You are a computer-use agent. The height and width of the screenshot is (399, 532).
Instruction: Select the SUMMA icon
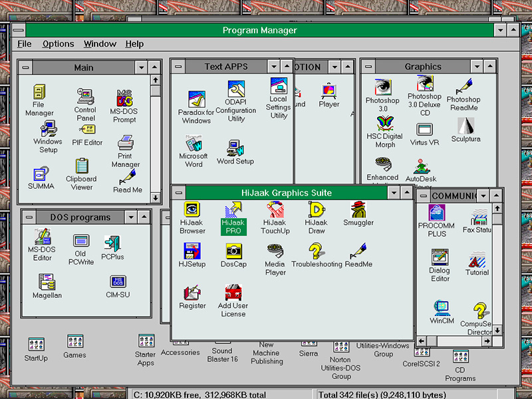pos(41,174)
